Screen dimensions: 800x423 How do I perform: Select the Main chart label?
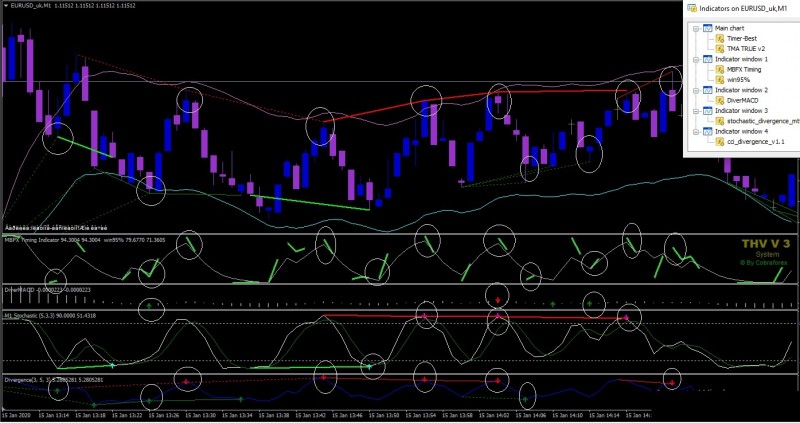pos(729,29)
